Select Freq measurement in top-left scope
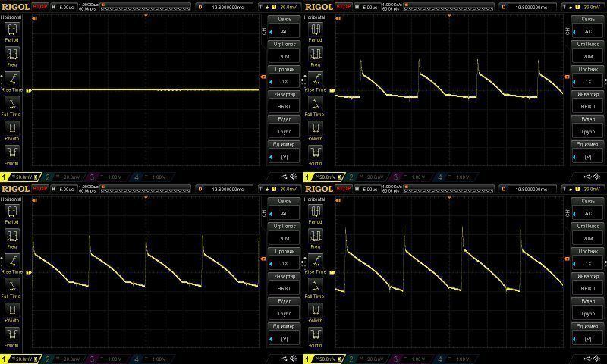 [x=12, y=57]
